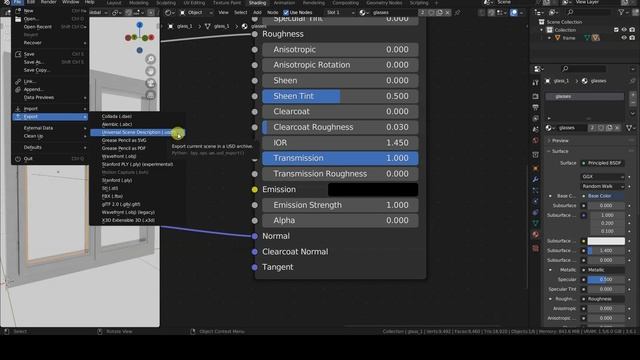Click the black Emission color swatch
The image size is (640, 360).
(x=373, y=189)
